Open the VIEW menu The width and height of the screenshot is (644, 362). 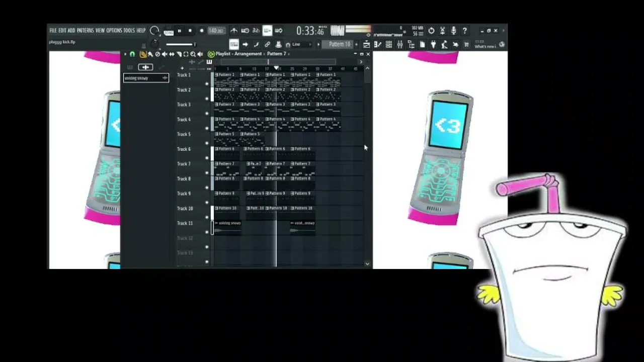[x=100, y=31]
